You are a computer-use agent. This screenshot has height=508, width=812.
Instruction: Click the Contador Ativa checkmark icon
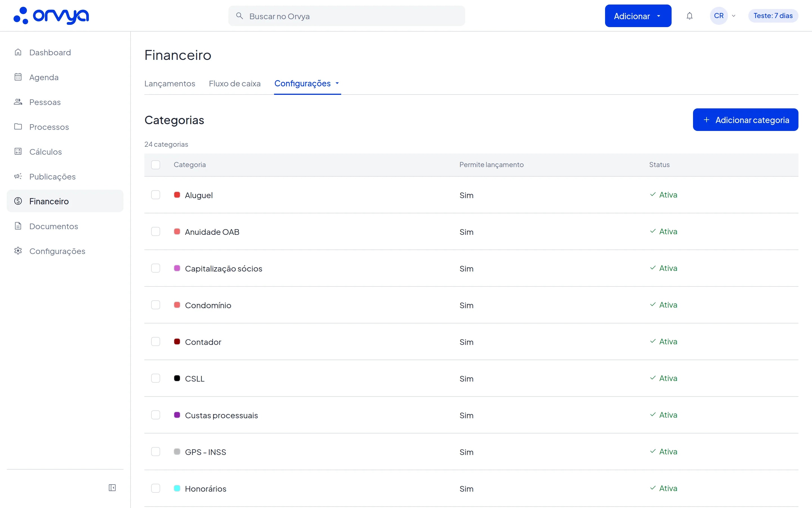pyautogui.click(x=653, y=341)
